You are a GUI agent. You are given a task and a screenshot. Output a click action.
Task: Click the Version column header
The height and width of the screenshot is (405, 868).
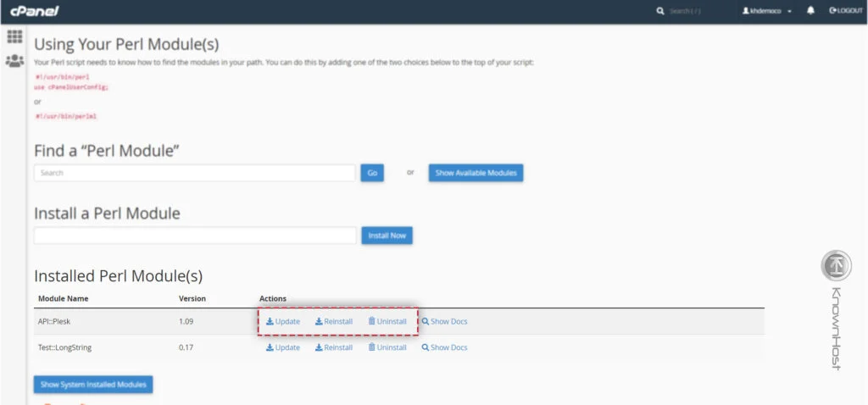coord(192,298)
